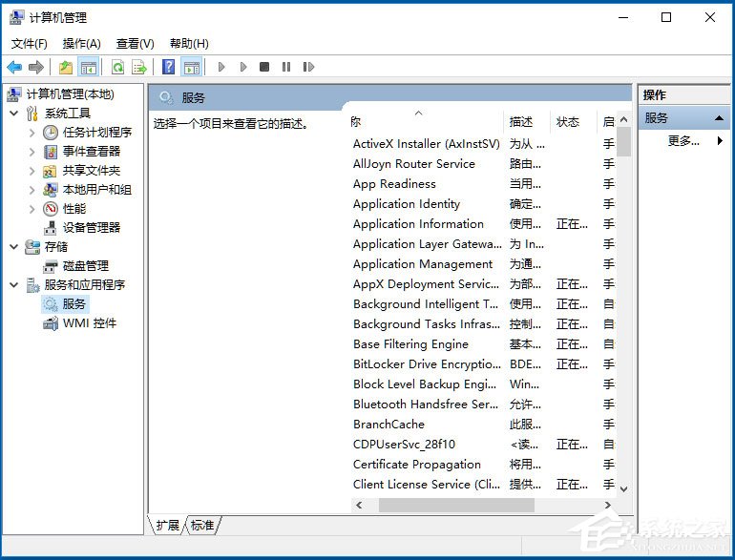Click the 存储 storage icon

tap(32, 247)
